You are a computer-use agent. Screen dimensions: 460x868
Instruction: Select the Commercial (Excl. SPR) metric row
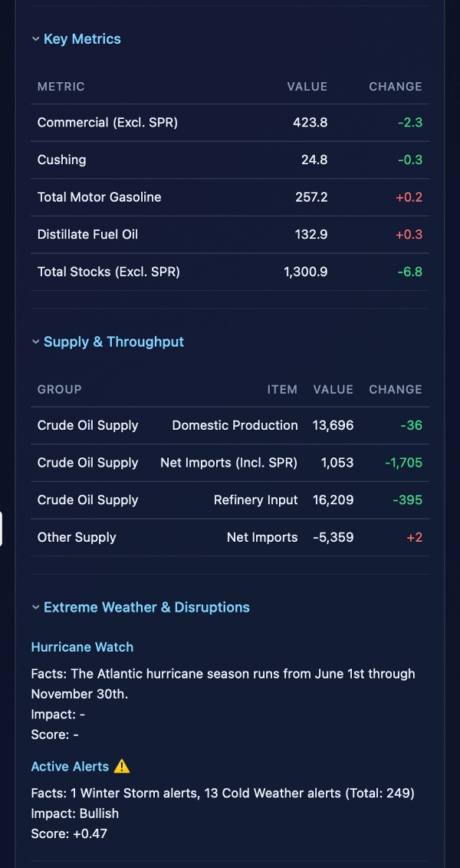[x=230, y=122]
